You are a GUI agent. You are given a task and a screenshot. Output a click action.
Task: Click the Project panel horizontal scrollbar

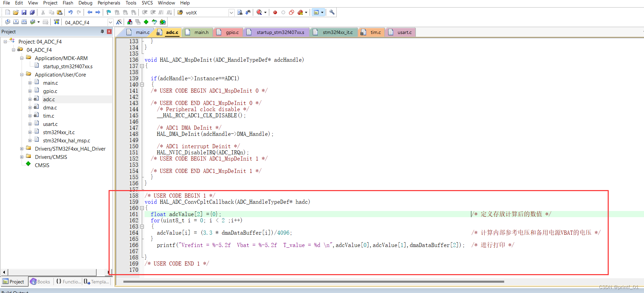pos(51,272)
